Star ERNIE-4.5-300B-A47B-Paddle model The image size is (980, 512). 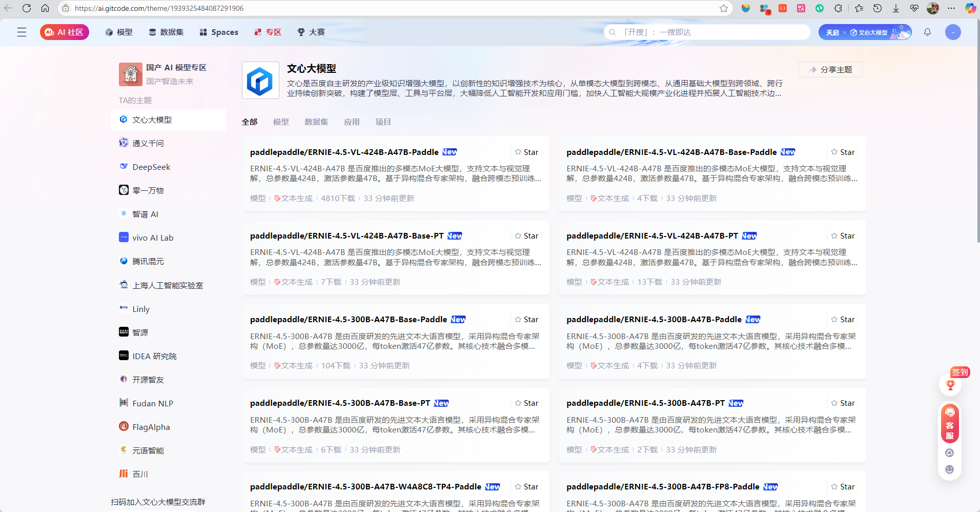pos(843,320)
